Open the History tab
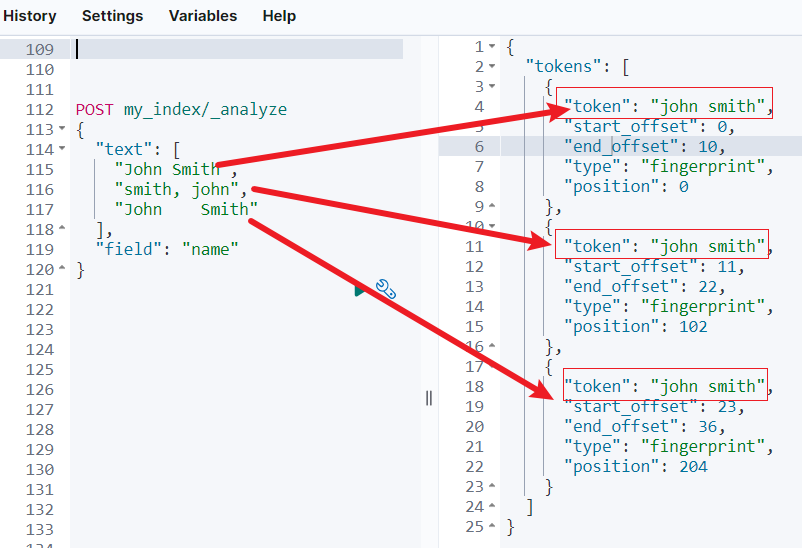 [30, 16]
